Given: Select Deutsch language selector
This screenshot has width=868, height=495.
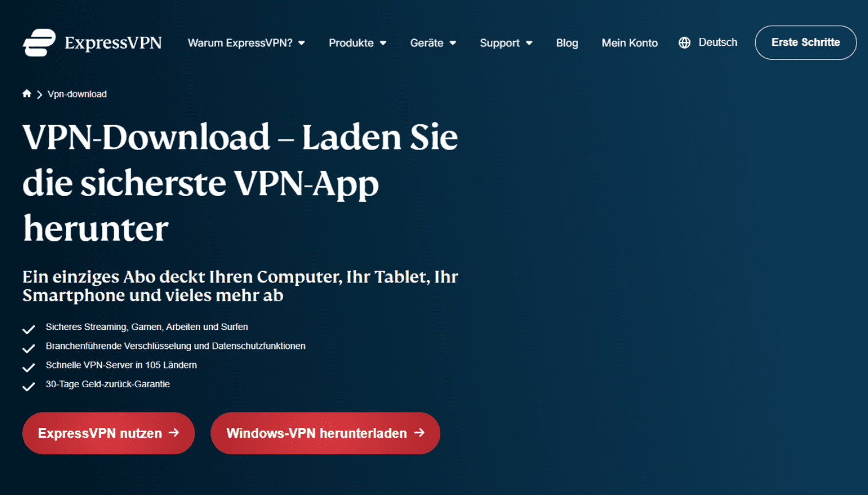Looking at the screenshot, I should [x=708, y=42].
